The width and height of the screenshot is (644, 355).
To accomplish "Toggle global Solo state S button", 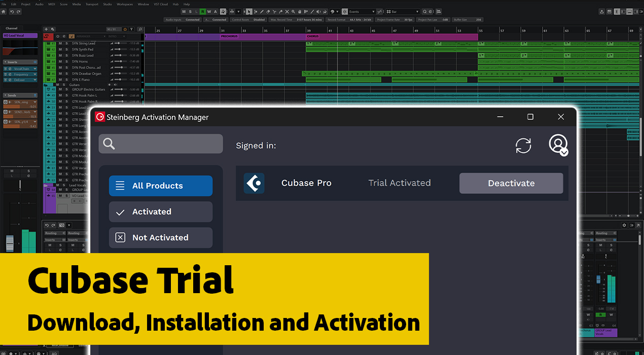I will (x=190, y=12).
